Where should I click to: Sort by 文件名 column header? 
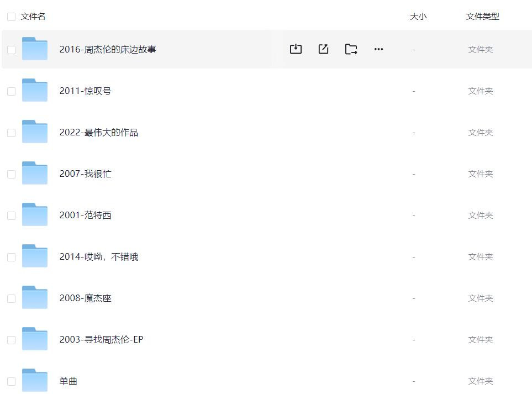point(33,16)
